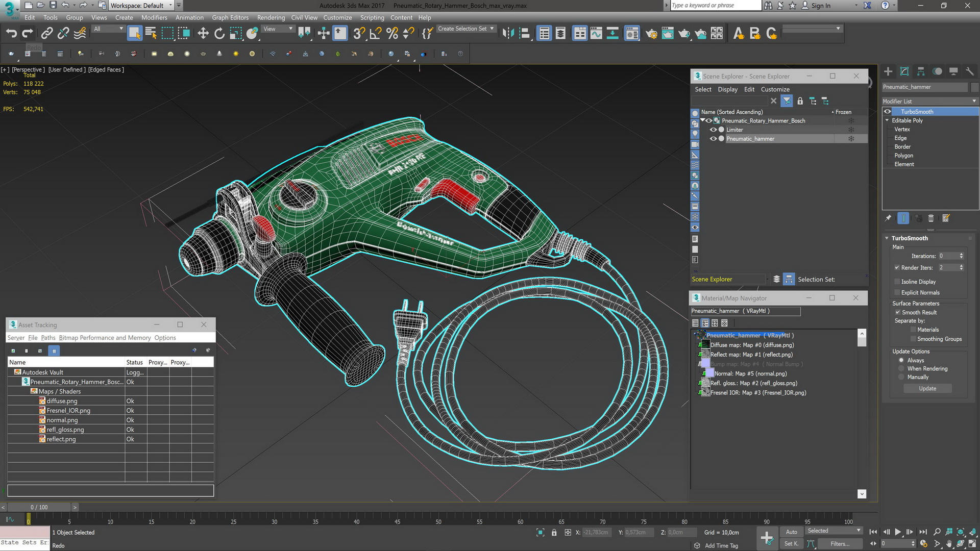Image resolution: width=980 pixels, height=551 pixels.
Task: Click the TurboSmooth Update button
Action: coord(927,388)
